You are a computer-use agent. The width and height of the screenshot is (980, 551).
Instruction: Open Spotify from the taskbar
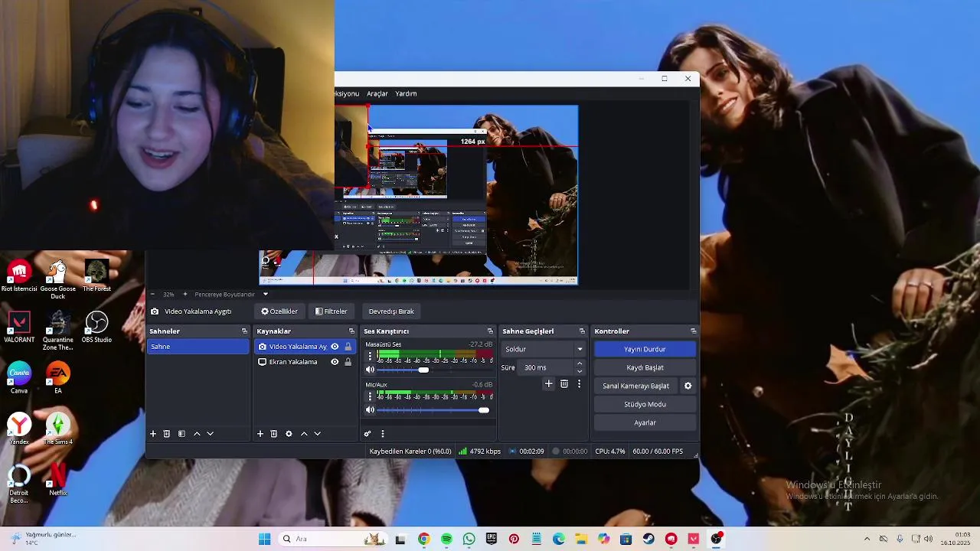tap(446, 539)
